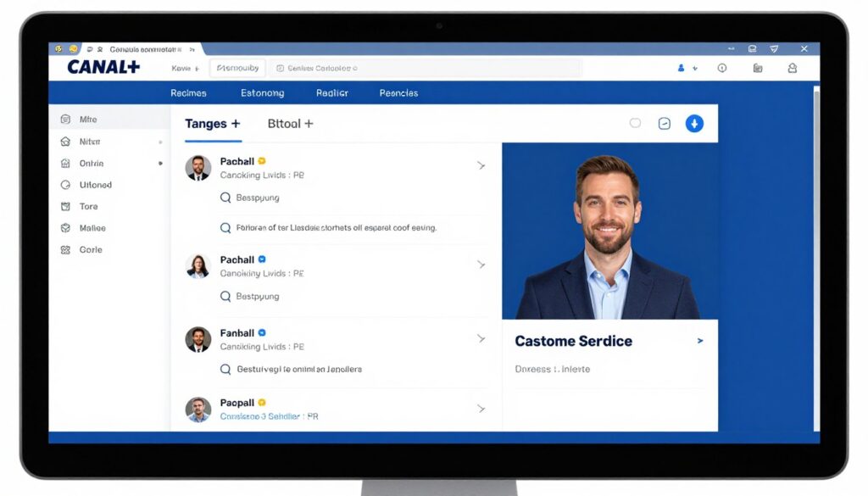Open the Utloned clock icon in the sidebar
This screenshot has height=496, width=868.
point(65,185)
